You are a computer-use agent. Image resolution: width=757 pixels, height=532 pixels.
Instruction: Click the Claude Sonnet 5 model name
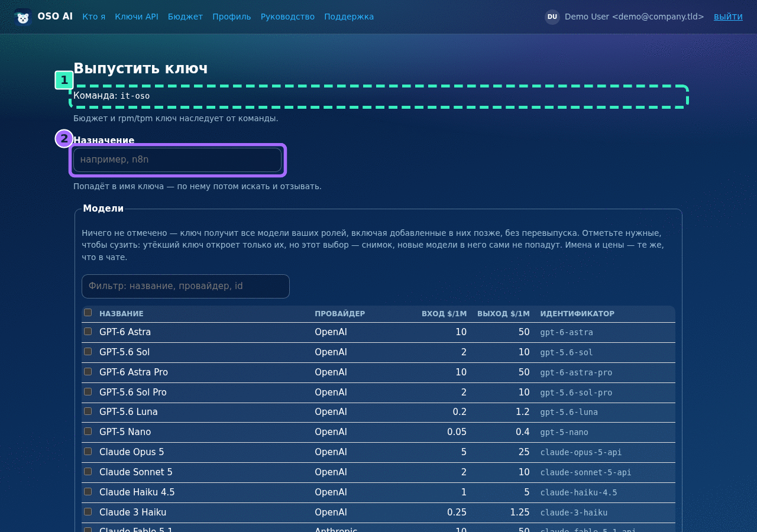pos(136,472)
